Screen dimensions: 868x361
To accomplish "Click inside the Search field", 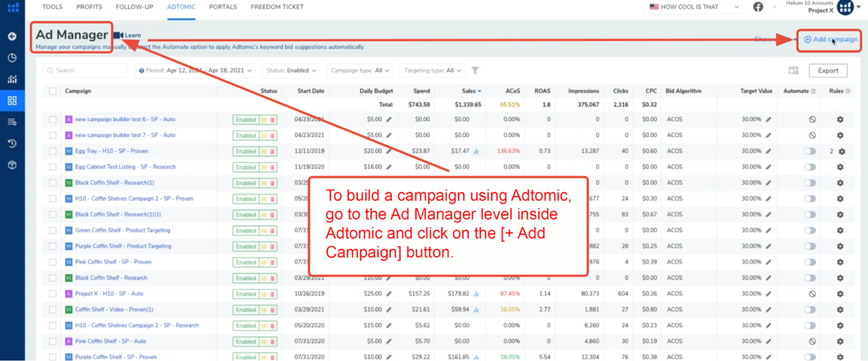I will click(x=85, y=70).
